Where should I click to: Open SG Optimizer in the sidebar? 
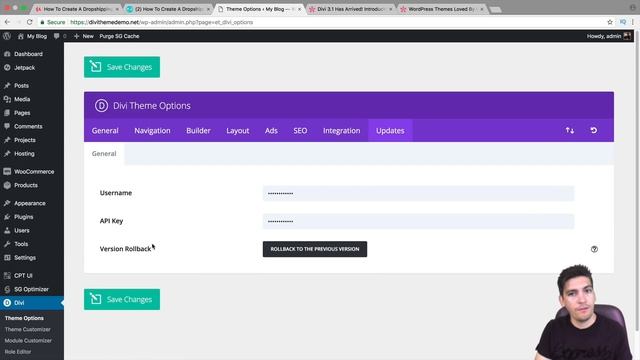coord(32,289)
